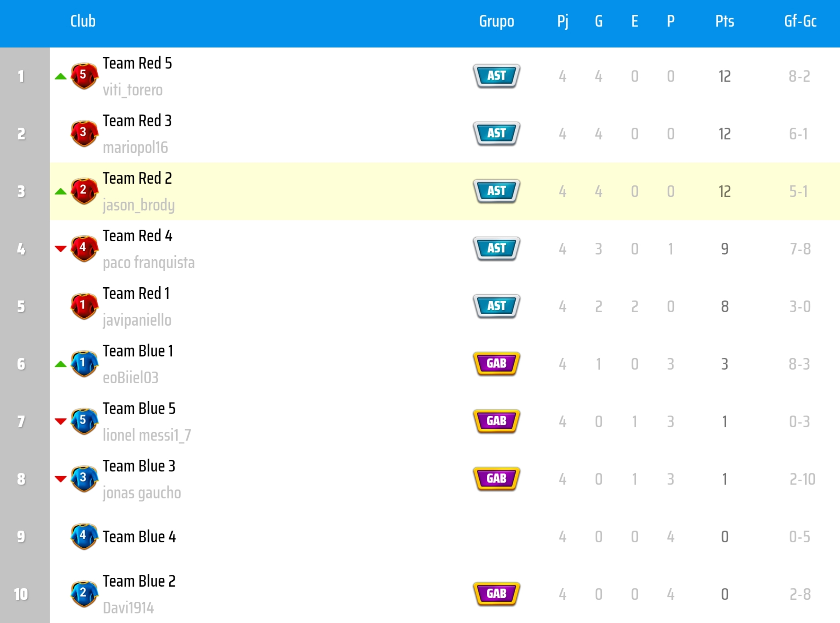Click Team Blue 4 jersey icon
Image resolution: width=840 pixels, height=623 pixels.
pyautogui.click(x=84, y=536)
